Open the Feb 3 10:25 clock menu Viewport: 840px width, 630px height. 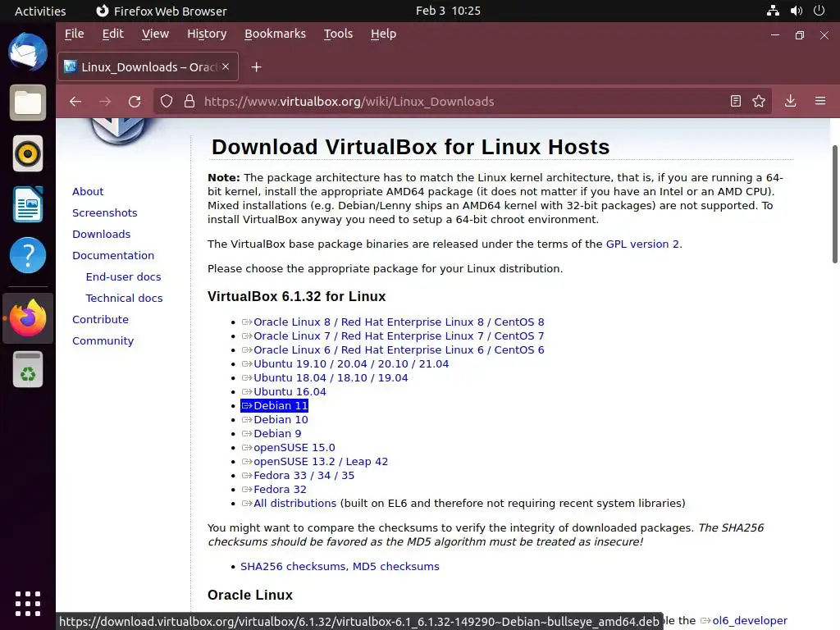(x=448, y=11)
